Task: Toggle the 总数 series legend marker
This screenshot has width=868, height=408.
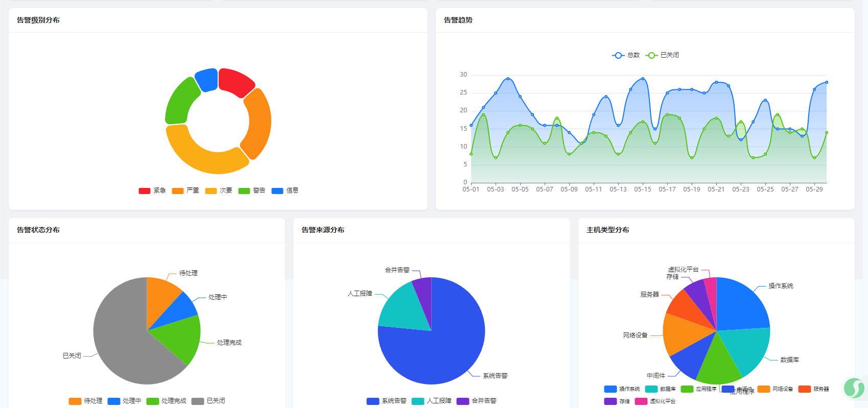Action: (619, 55)
